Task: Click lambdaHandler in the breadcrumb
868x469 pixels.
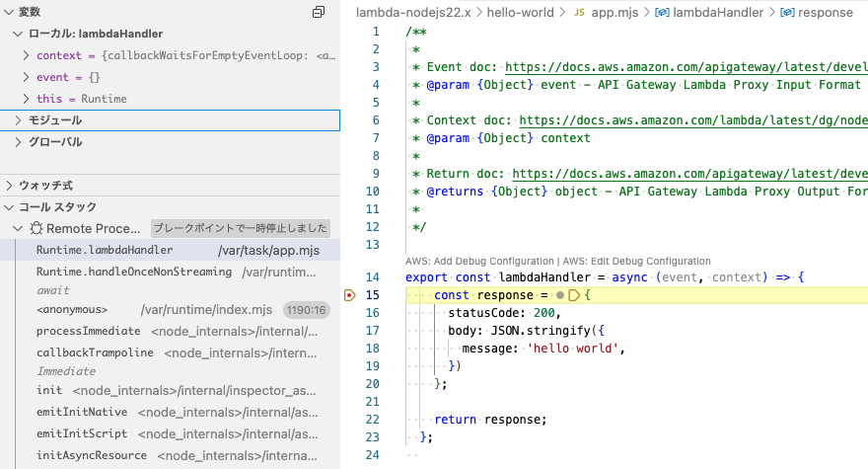Action: pyautogui.click(x=718, y=12)
